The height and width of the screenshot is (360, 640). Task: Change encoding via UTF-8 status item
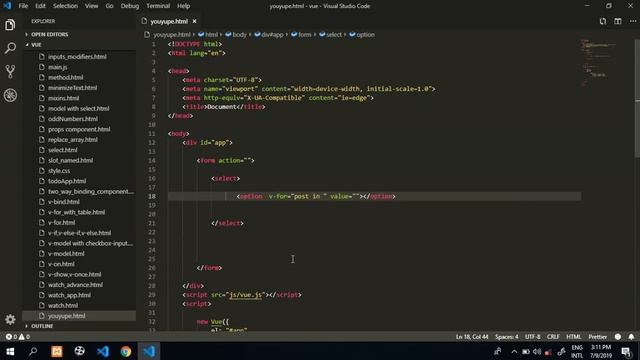[x=533, y=337]
